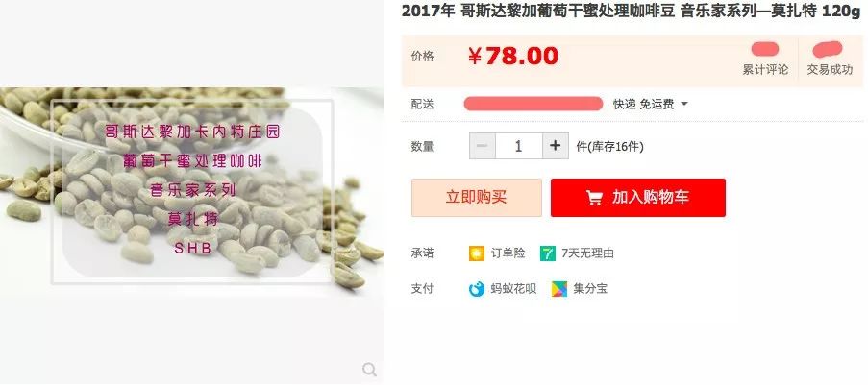Click the colorful 集分宝 icon
The image size is (868, 385).
pos(559,289)
